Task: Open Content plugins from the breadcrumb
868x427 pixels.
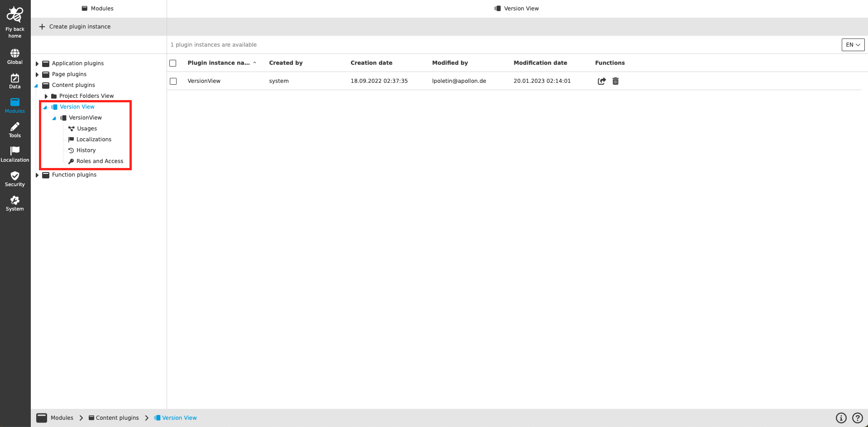Action: point(117,417)
